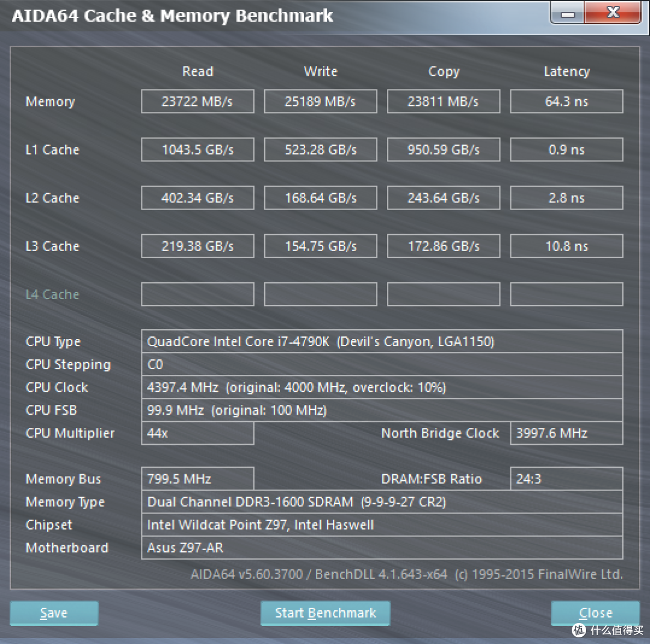Click the L3 Cache Latency value 10.8 ns
Image resolution: width=650 pixels, height=644 pixels.
click(566, 246)
